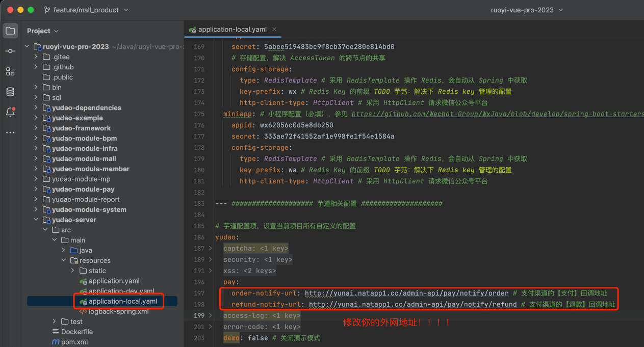Open pom.xml Maven file
This screenshot has width=644, height=347.
[74, 342]
